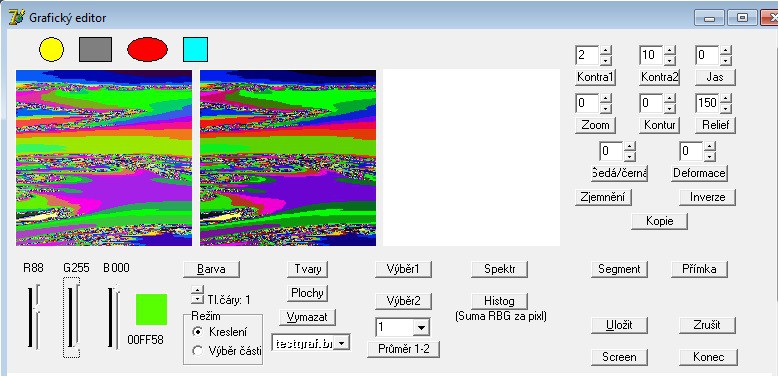Select the yellow circle shape
This screenshot has width=778, height=376.
(51, 50)
